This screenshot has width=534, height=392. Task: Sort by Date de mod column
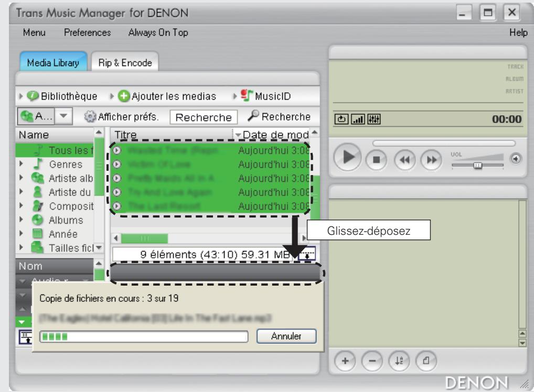[x=271, y=134]
